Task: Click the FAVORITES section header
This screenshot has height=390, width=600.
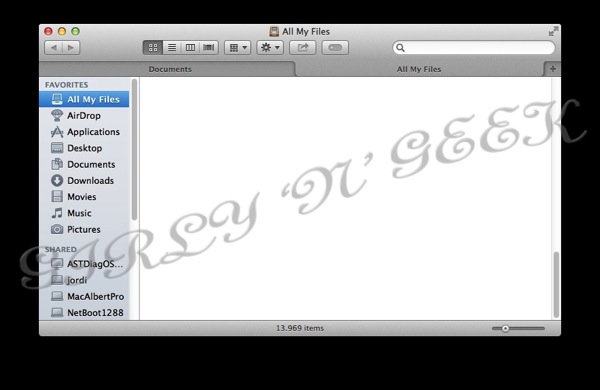Action: [67, 85]
